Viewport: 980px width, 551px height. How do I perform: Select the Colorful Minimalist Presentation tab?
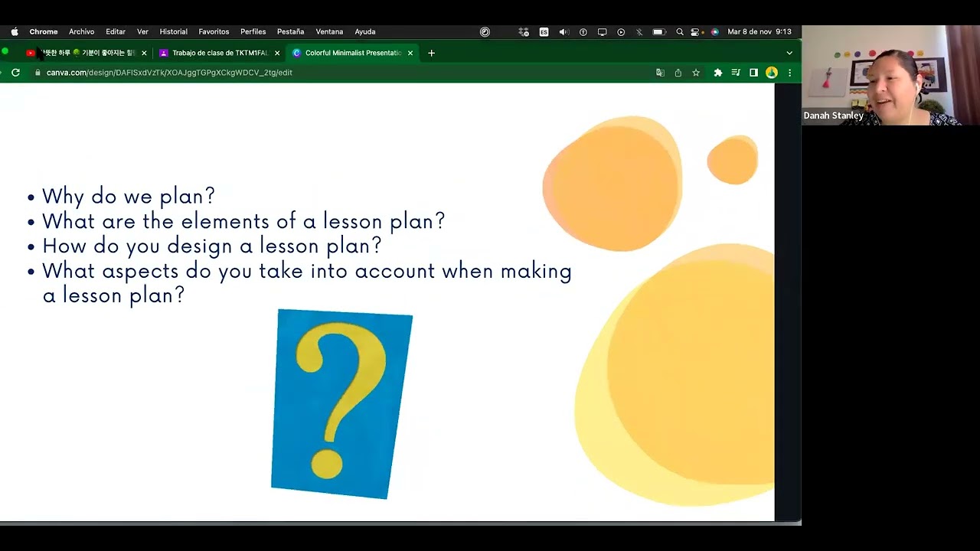click(352, 53)
